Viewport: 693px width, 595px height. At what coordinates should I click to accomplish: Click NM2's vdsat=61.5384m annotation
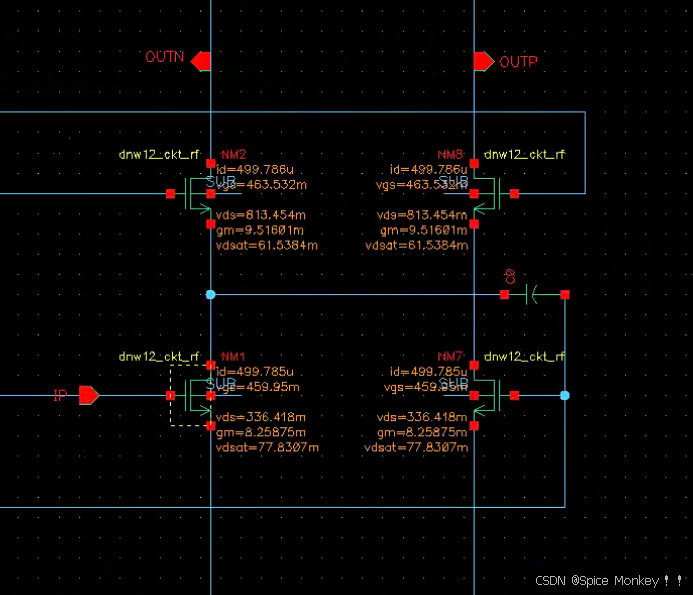(x=267, y=245)
